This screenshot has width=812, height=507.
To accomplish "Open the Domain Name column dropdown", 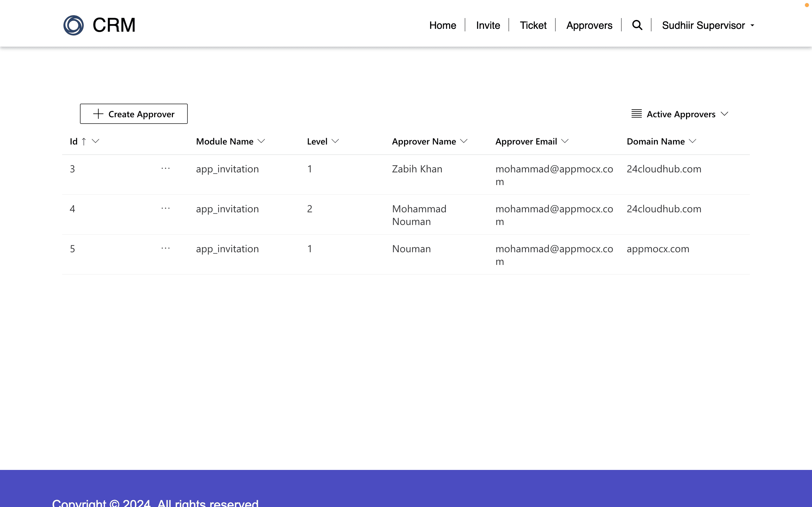I will pos(692,141).
